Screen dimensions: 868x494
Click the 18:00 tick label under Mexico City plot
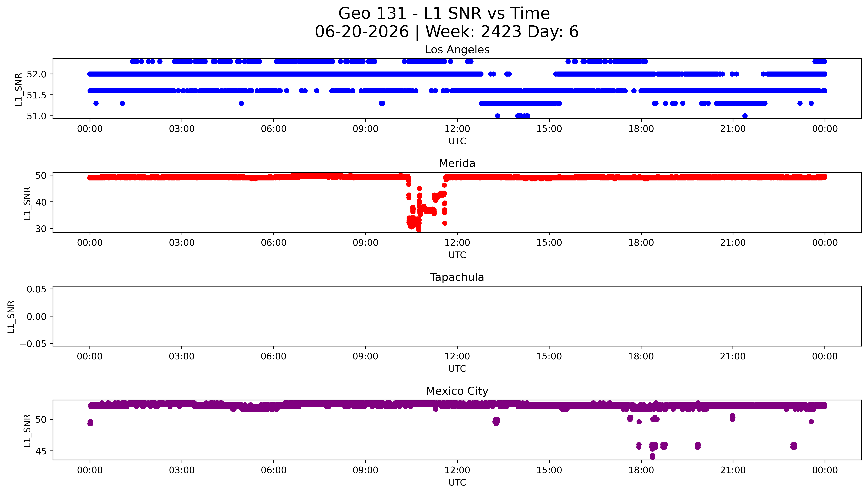click(x=641, y=470)
